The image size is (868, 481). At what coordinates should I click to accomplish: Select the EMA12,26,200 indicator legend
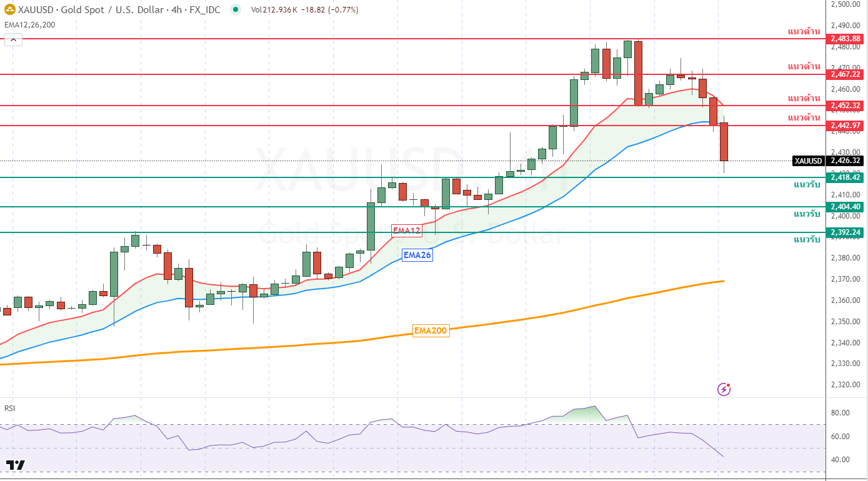coord(29,24)
